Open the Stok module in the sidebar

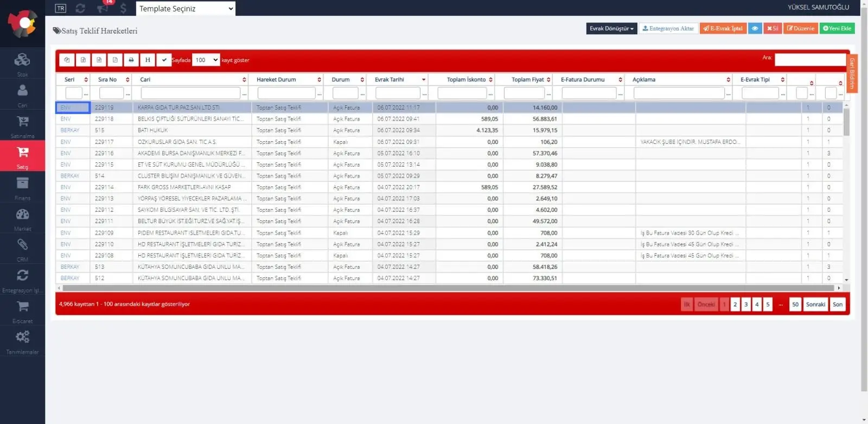[x=22, y=64]
